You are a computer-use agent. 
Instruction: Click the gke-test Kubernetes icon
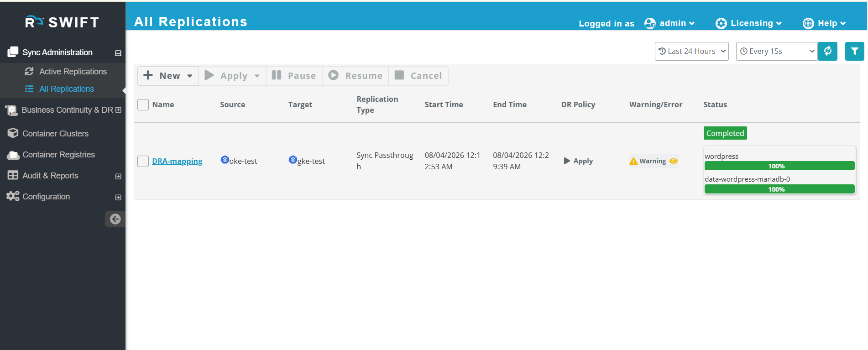[x=293, y=160]
